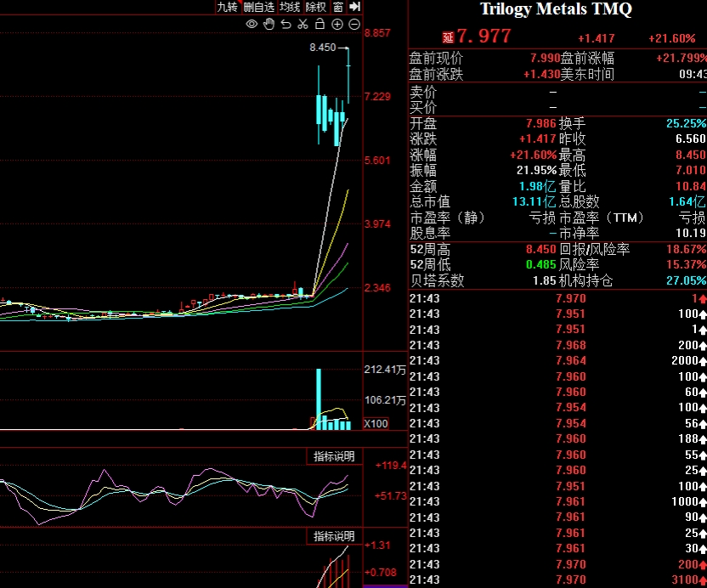This screenshot has width=707, height=588.
Task: Click the 风险率 value 15.37%
Action: [686, 265]
